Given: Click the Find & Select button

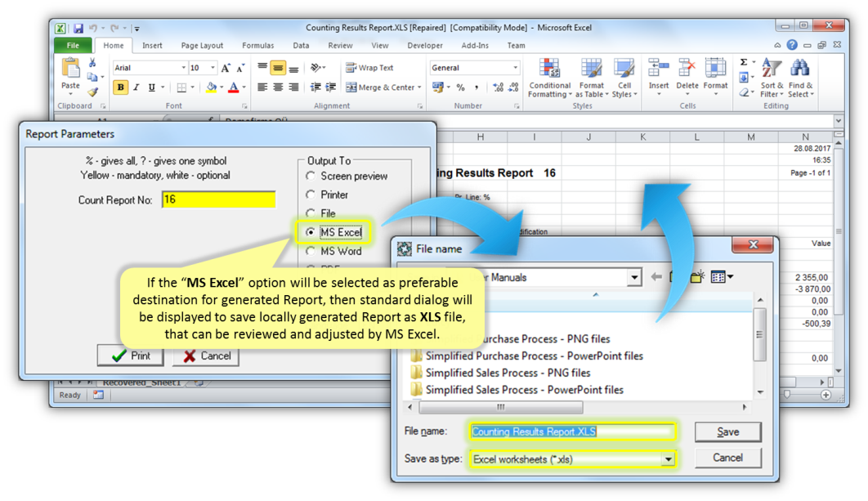Looking at the screenshot, I should coord(800,78).
